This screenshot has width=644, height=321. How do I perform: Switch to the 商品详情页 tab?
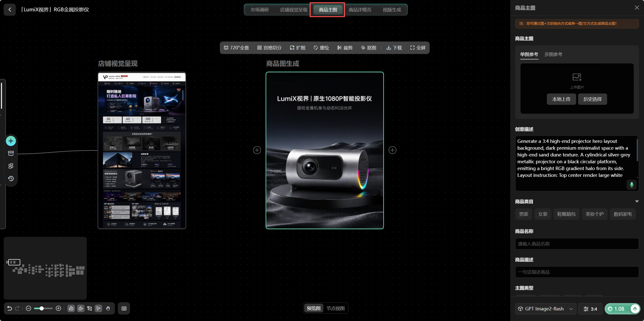pyautogui.click(x=360, y=10)
